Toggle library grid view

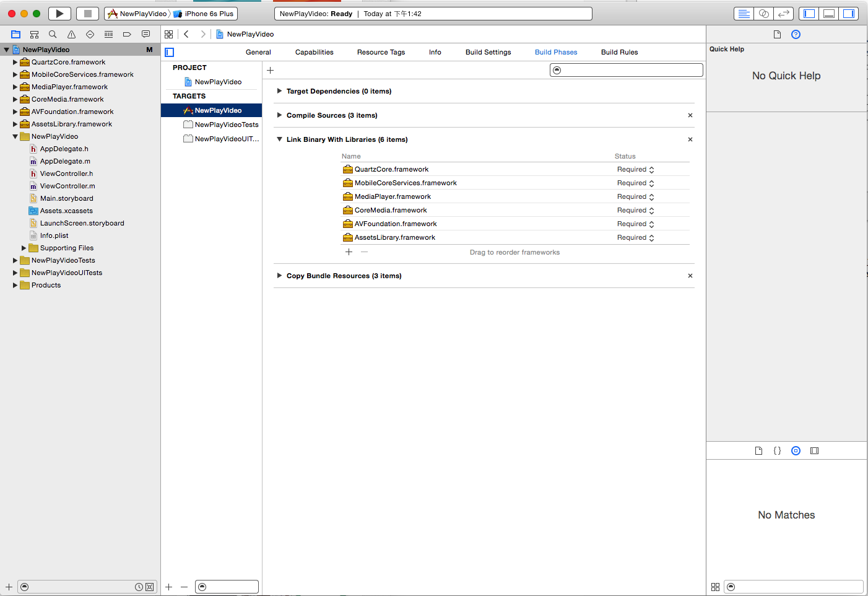click(x=715, y=587)
